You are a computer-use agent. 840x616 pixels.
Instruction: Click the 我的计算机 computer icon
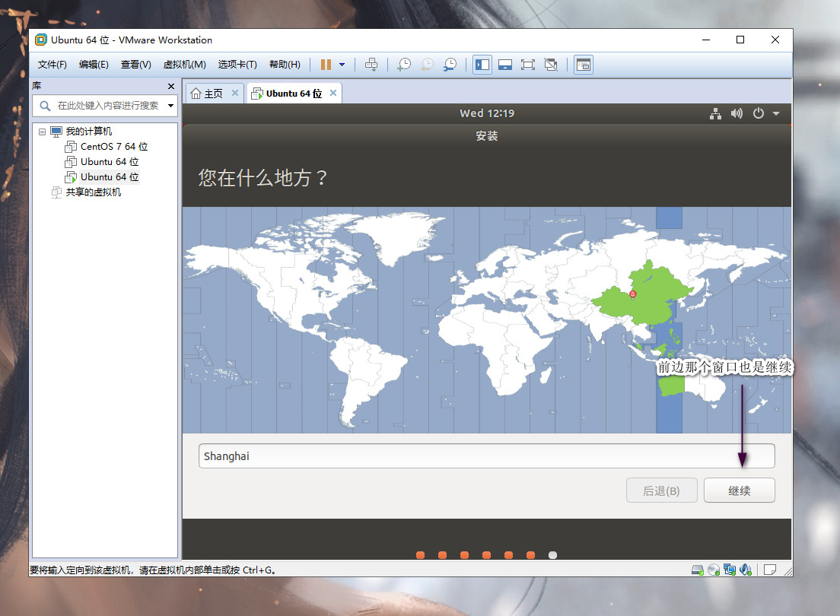(x=56, y=132)
